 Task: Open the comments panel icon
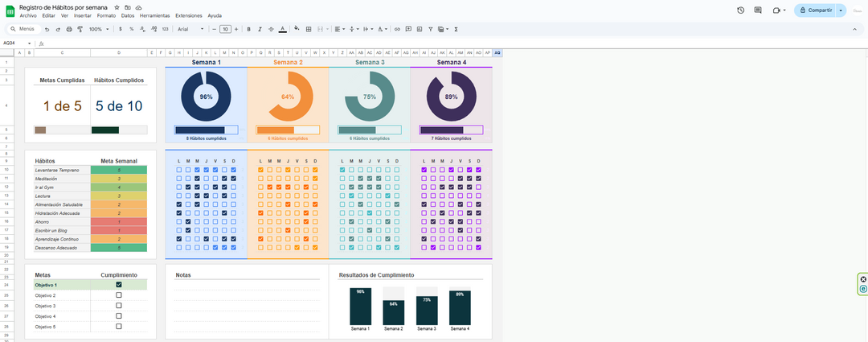[758, 10]
